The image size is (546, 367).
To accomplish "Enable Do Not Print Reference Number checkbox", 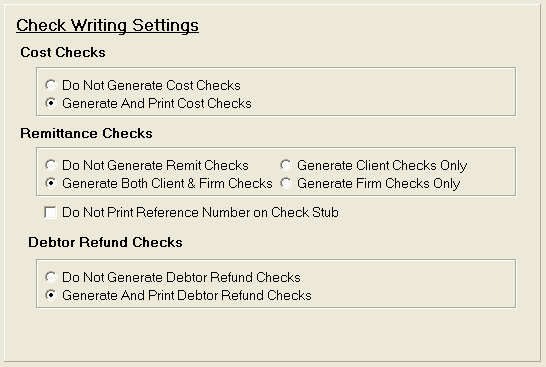I will pos(50,212).
